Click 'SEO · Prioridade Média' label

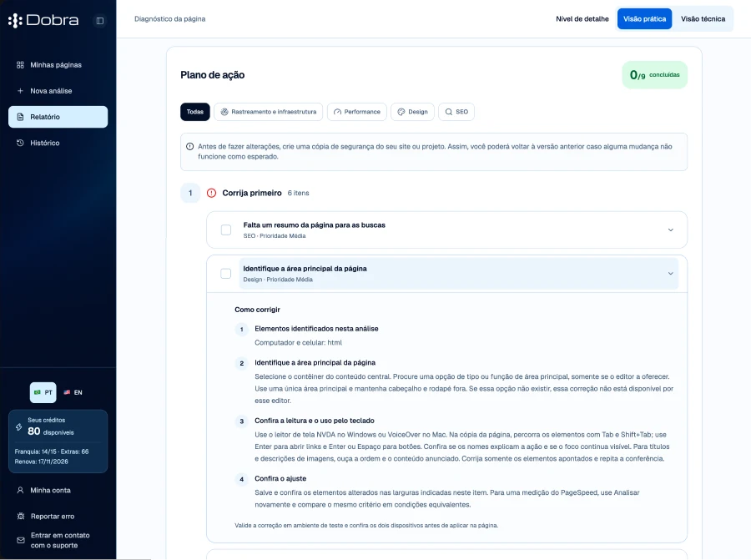[274, 235]
